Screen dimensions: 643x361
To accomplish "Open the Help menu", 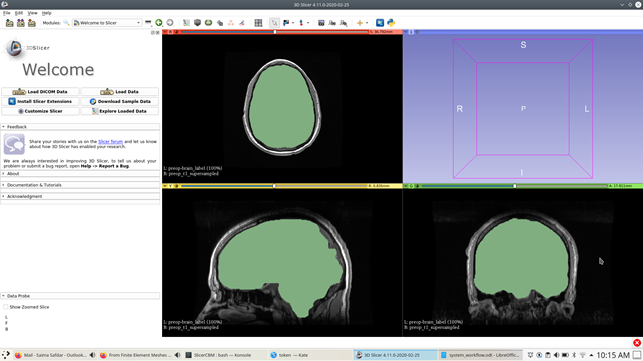I will pos(47,13).
